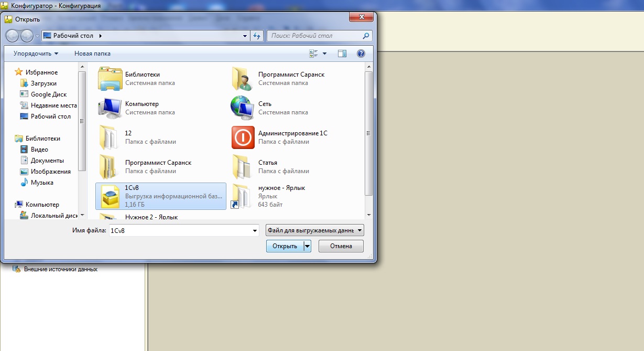
Task: Select the 1Cv8 database dump file icon
Action: [x=110, y=196]
